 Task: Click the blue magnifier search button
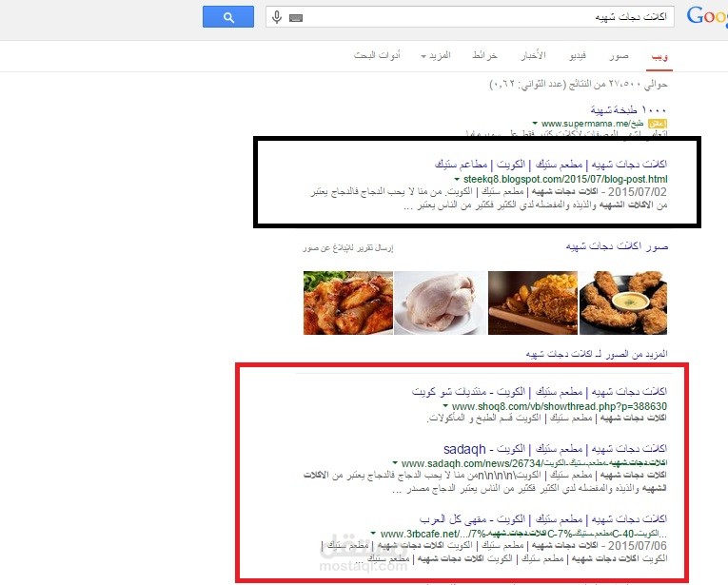click(x=228, y=17)
